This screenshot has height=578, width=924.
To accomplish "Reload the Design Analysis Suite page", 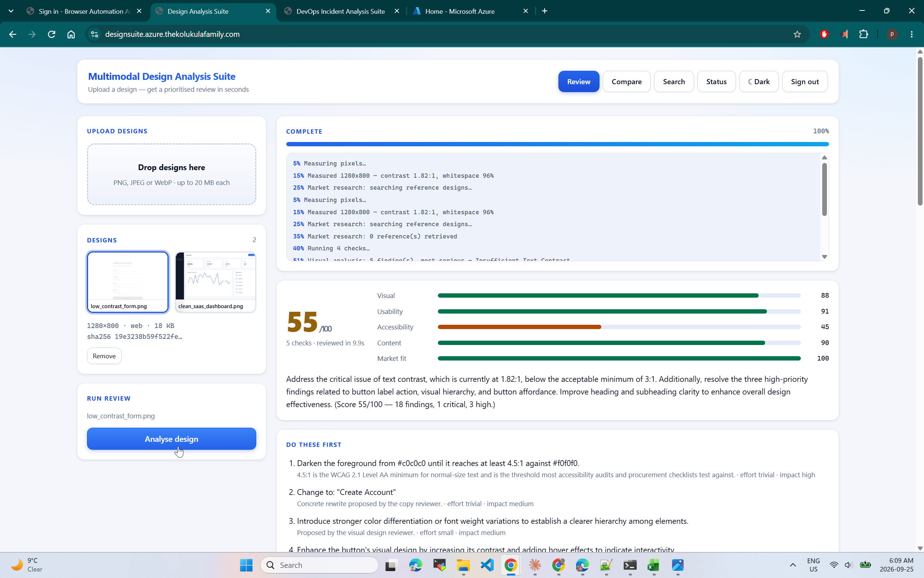I will point(52,34).
